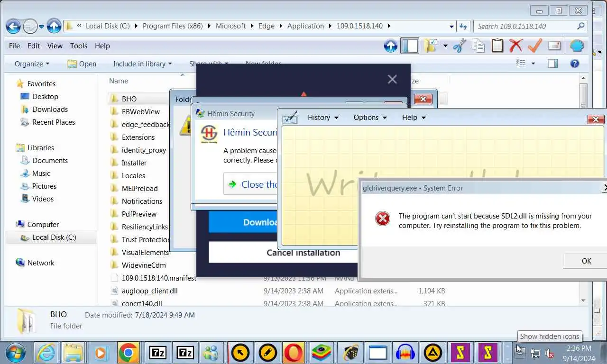This screenshot has height=364, width=607.
Task: Click the clipboard Paste icon
Action: coord(497,46)
